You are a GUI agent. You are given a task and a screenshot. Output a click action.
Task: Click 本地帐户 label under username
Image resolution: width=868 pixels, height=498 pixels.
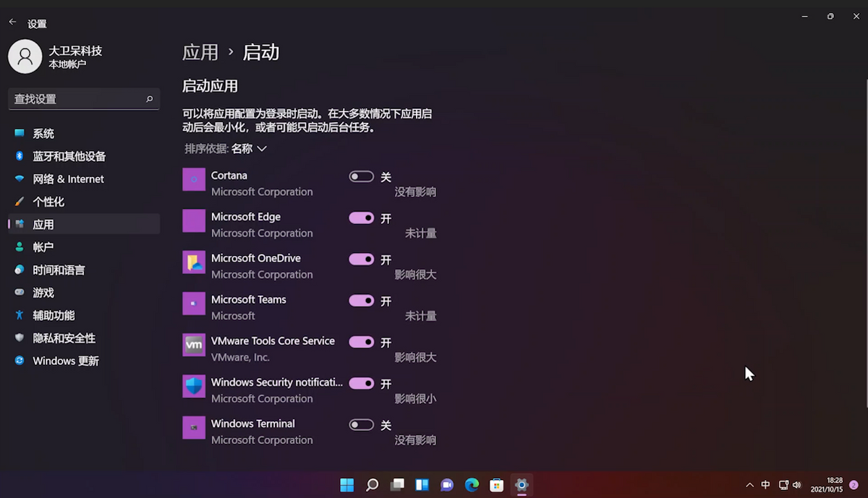coord(67,64)
